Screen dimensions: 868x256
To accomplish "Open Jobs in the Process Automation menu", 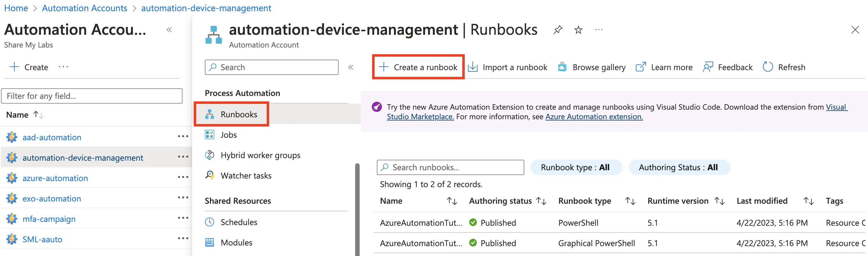I will tap(228, 135).
